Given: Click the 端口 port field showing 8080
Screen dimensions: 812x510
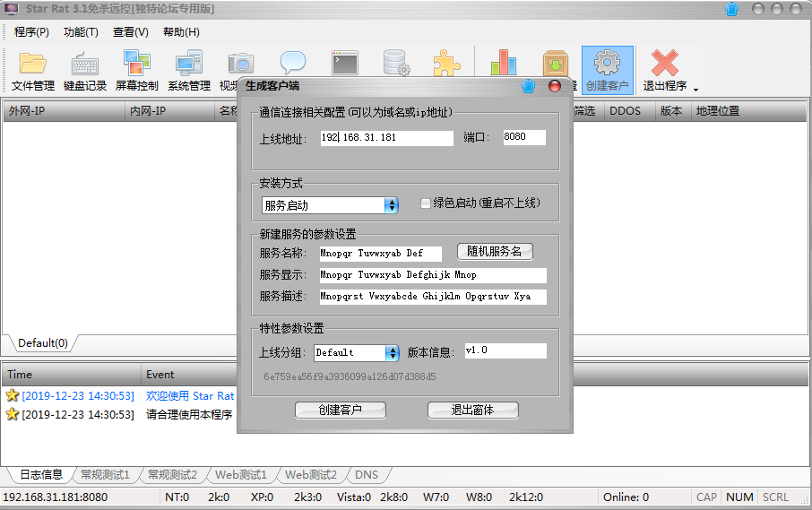Looking at the screenshot, I should click(x=524, y=137).
